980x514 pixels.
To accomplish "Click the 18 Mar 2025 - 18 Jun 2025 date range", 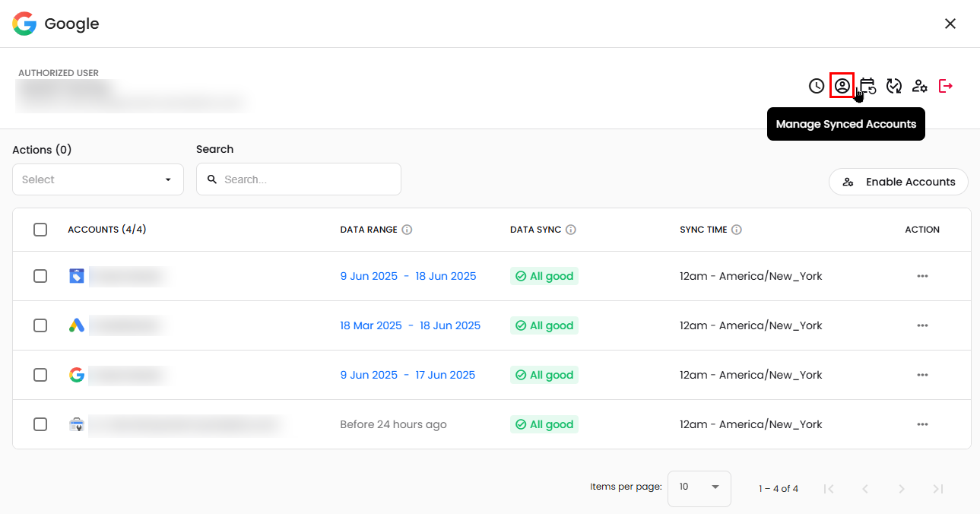I will pyautogui.click(x=410, y=325).
